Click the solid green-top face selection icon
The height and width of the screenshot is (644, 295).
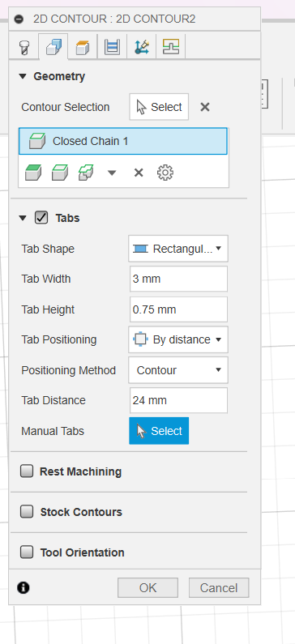pos(33,173)
